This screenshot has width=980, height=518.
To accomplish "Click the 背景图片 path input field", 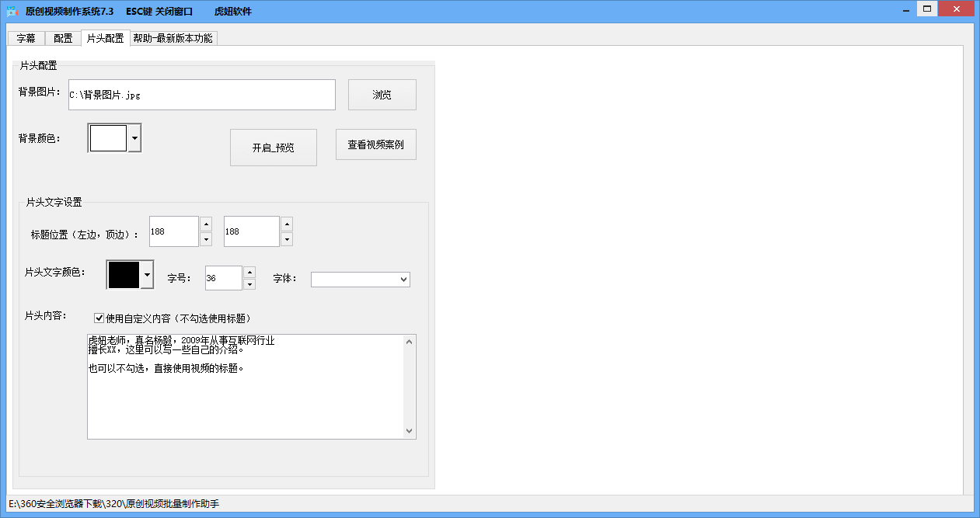I will [x=202, y=95].
